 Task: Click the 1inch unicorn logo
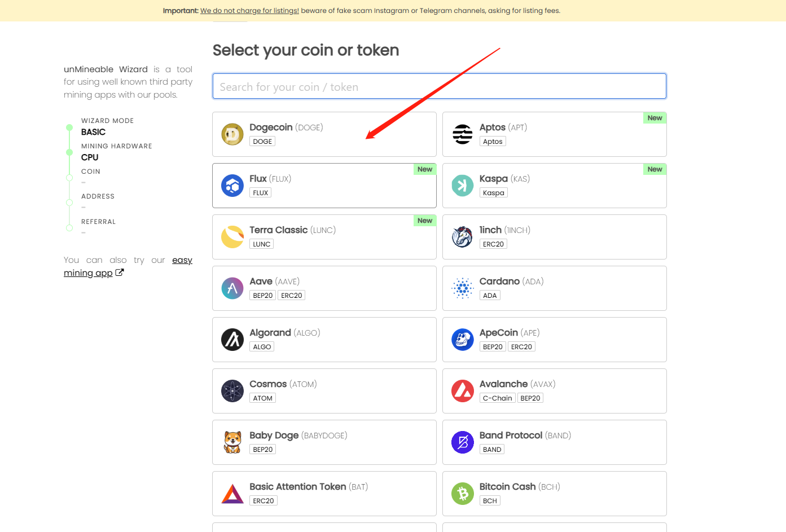(x=463, y=237)
